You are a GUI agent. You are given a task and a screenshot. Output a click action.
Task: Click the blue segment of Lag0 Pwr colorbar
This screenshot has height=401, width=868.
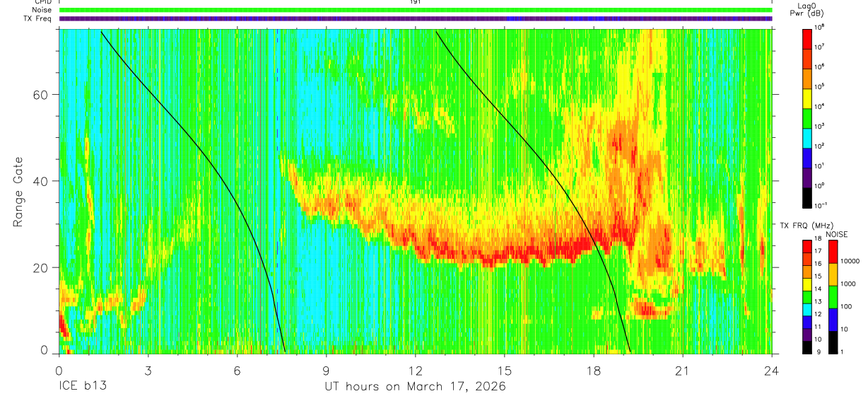[807, 157]
